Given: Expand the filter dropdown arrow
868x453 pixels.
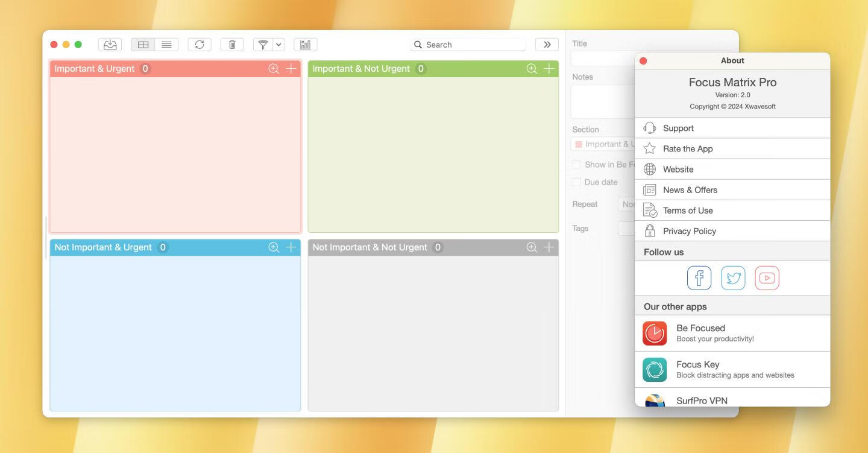Looking at the screenshot, I should tap(278, 45).
